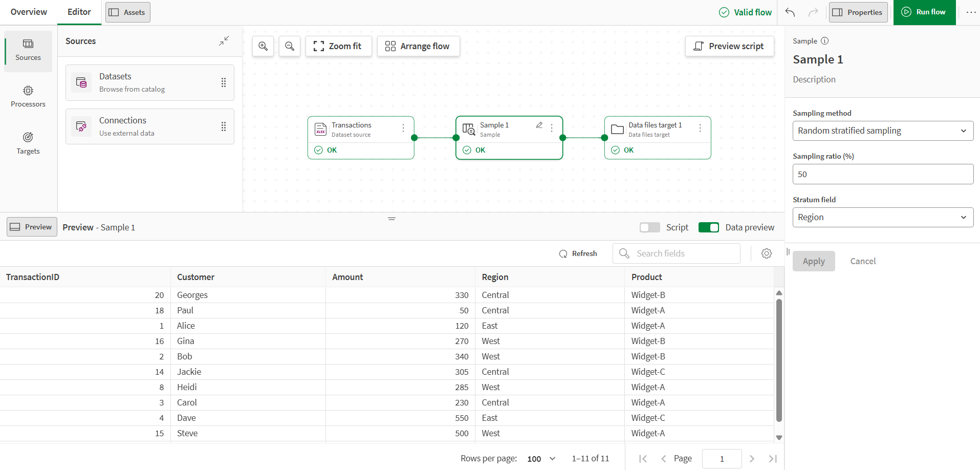Image resolution: width=980 pixels, height=470 pixels.
Task: Click the edit pencil on the Sample 1 node
Action: 540,124
